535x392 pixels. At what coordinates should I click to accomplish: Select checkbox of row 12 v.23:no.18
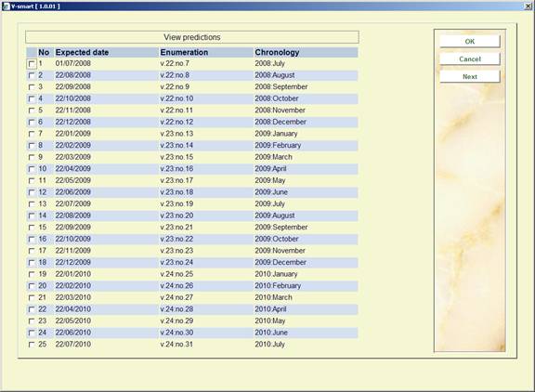(x=32, y=192)
